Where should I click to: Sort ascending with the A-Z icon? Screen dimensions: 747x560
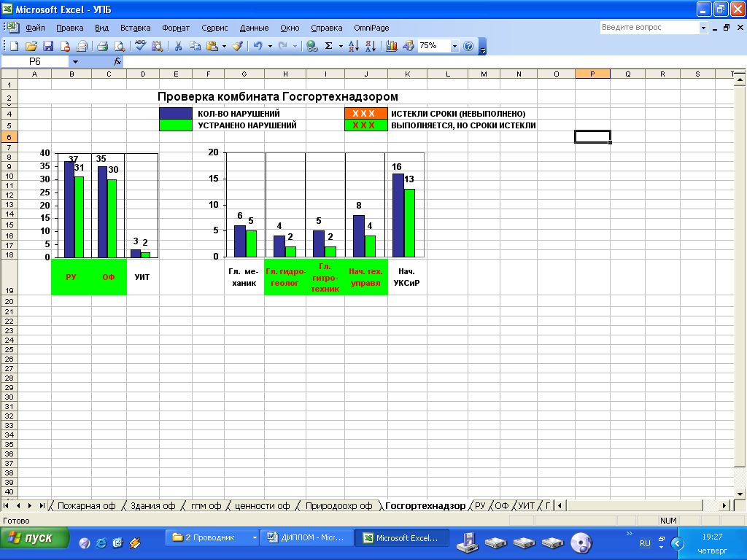353,46
